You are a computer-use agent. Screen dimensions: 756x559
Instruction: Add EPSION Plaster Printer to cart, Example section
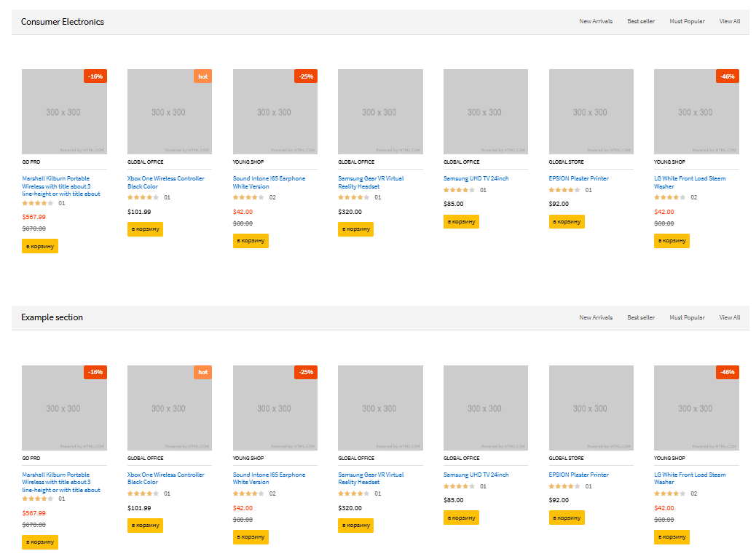coord(567,518)
